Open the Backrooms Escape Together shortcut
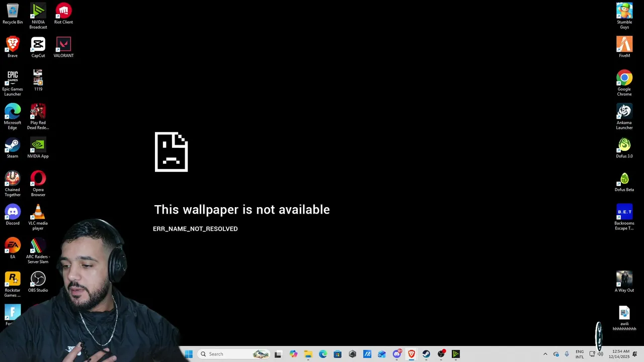This screenshot has height=362, width=644. point(624,217)
